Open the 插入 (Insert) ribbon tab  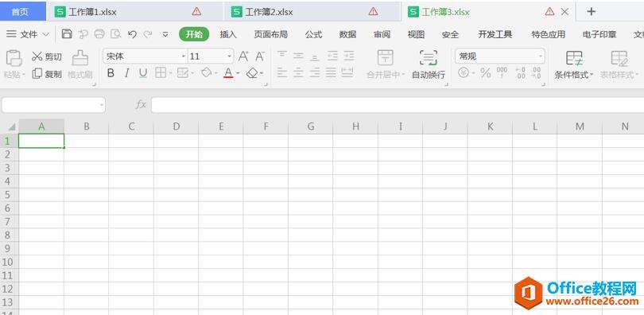click(x=228, y=34)
